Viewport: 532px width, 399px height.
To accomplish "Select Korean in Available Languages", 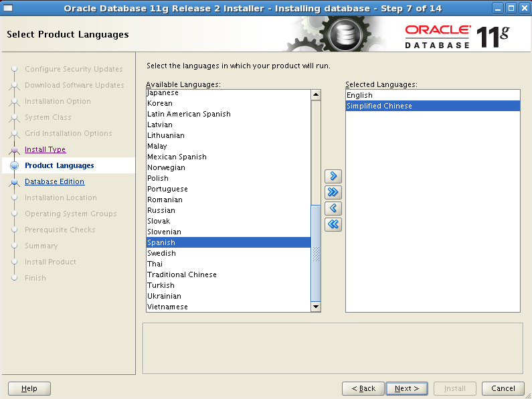I will click(x=228, y=103).
